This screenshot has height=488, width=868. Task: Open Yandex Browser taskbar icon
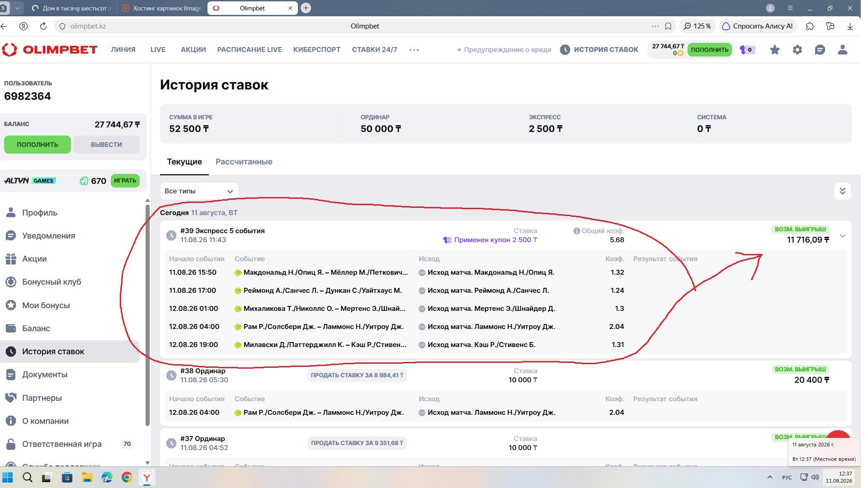[x=147, y=478]
